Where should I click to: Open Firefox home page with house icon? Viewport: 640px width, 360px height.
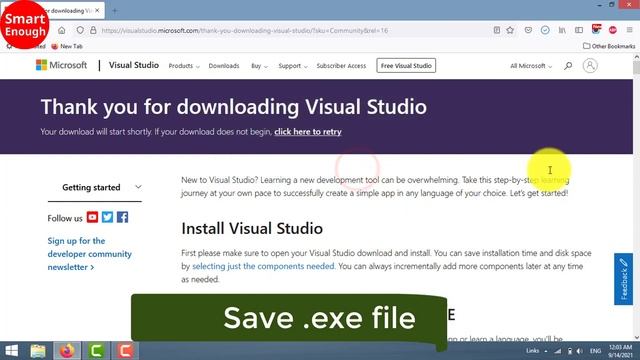click(x=62, y=30)
